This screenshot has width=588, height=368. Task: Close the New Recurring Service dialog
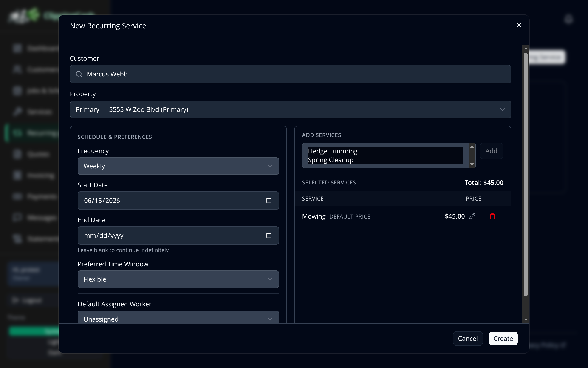coord(519,25)
